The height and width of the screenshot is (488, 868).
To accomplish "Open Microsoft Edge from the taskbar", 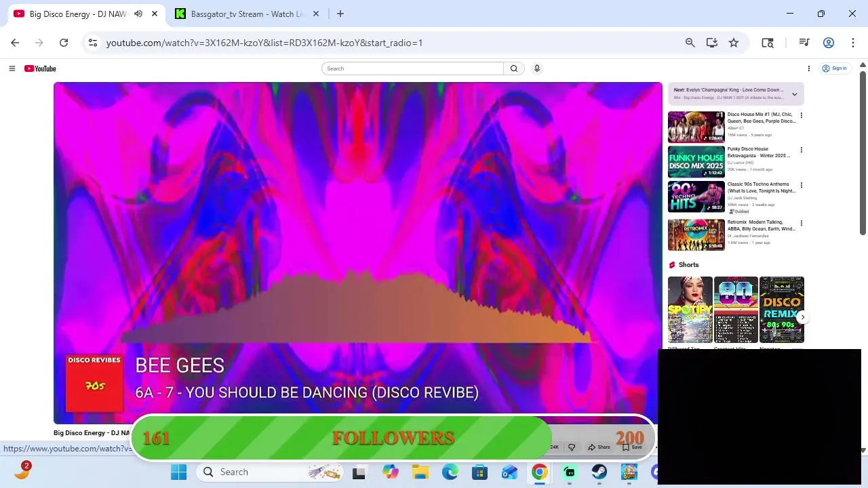I will pos(450,472).
